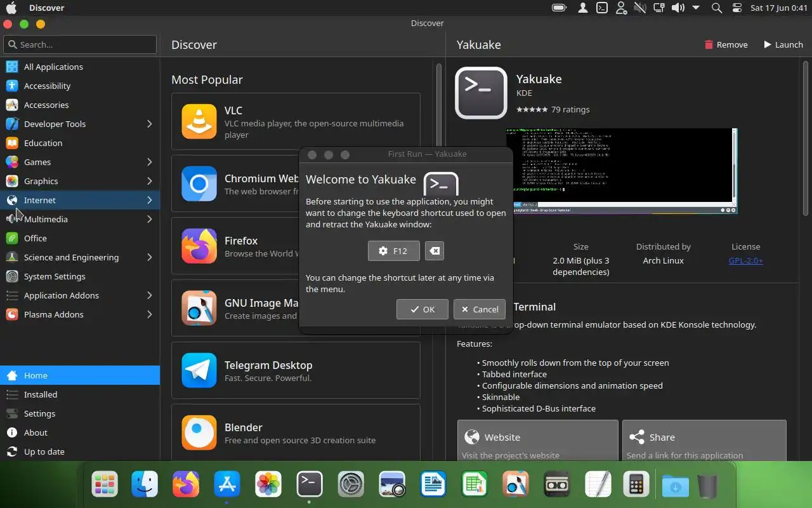Image resolution: width=812 pixels, height=508 pixels.
Task: Select the Home view in sidebar
Action: tap(80, 375)
